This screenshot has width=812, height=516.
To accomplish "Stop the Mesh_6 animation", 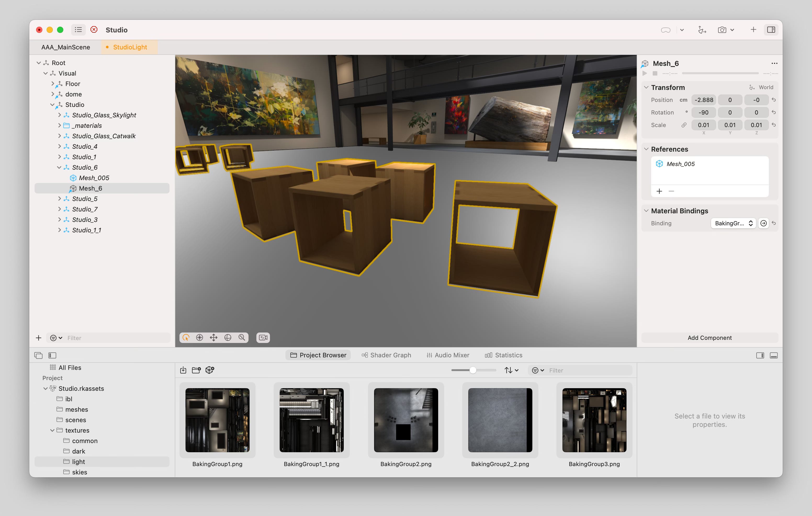I will tap(655, 73).
